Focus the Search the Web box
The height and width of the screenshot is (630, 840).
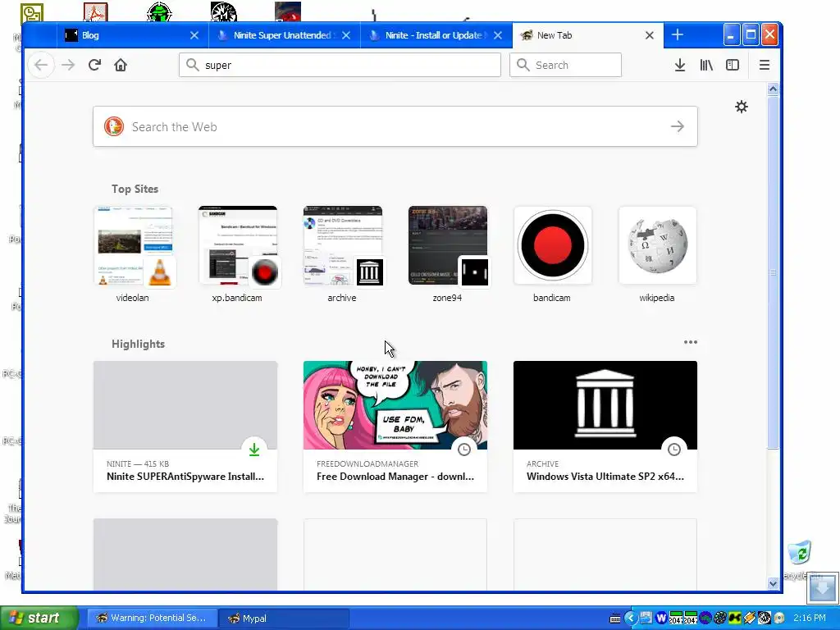point(395,126)
